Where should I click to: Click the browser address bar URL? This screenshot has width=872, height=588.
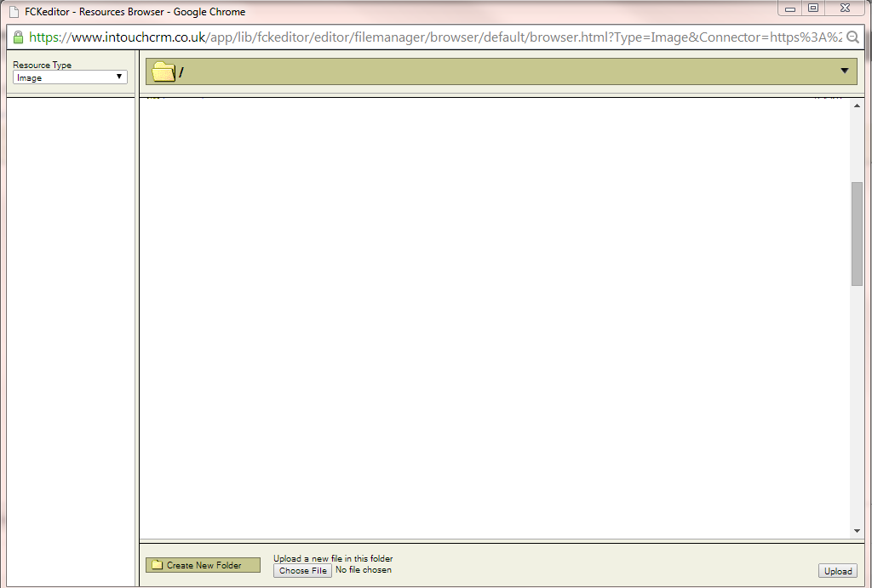[435, 37]
